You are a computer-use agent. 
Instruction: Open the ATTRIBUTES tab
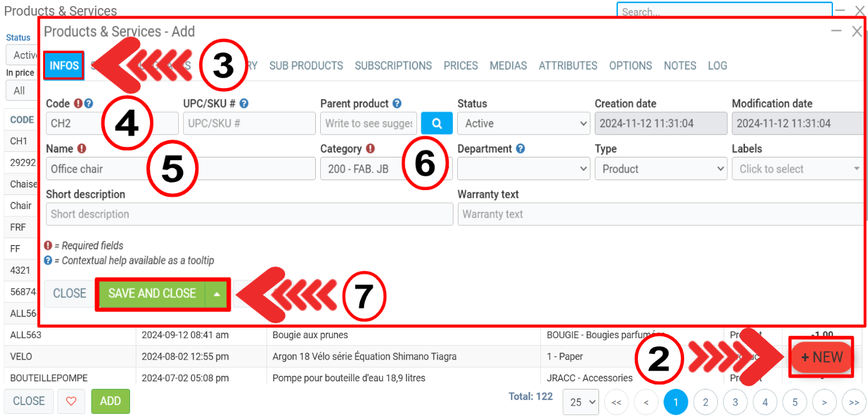(568, 66)
